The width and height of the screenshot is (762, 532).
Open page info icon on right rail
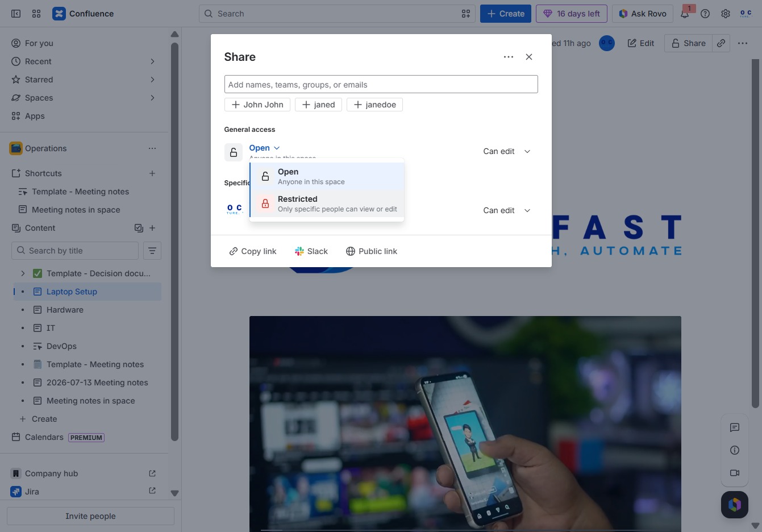735,450
